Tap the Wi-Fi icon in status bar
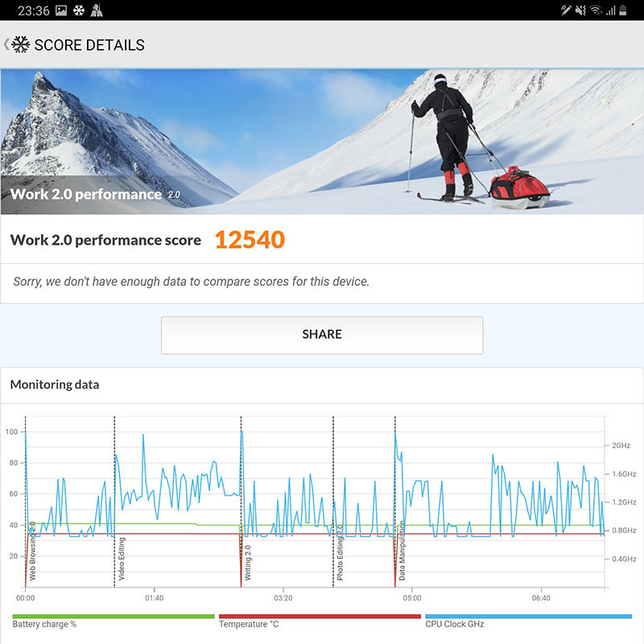 pyautogui.click(x=596, y=10)
